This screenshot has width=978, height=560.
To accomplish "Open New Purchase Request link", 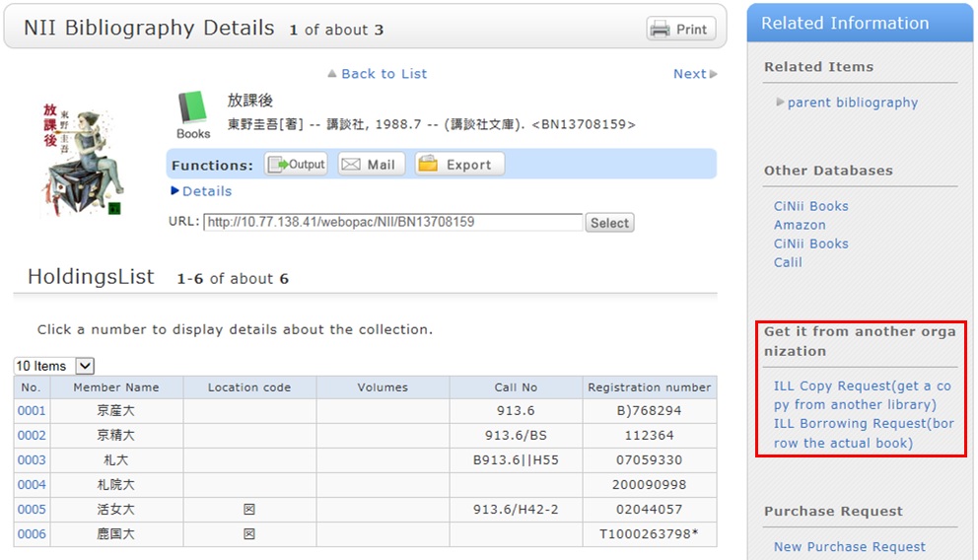I will tap(849, 546).
